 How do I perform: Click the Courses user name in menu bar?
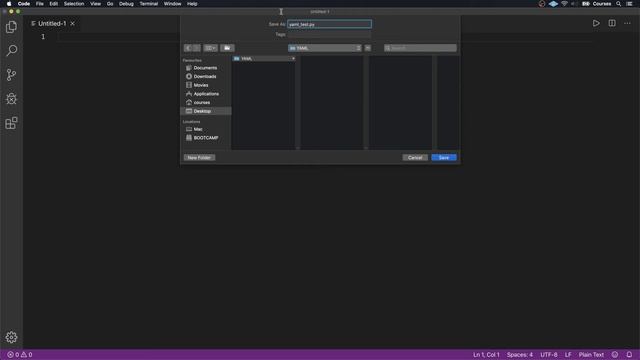pyautogui.click(x=602, y=4)
